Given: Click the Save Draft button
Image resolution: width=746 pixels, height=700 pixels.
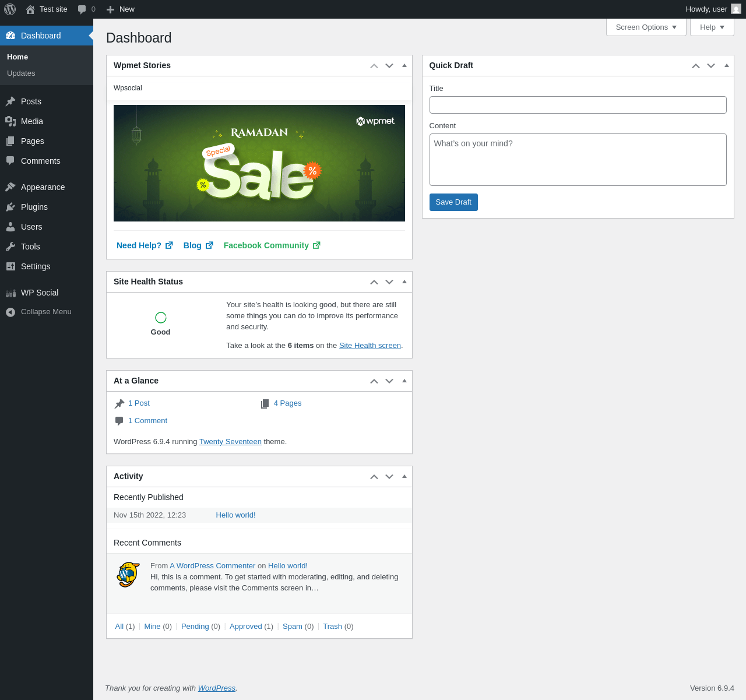Looking at the screenshot, I should pos(453,202).
